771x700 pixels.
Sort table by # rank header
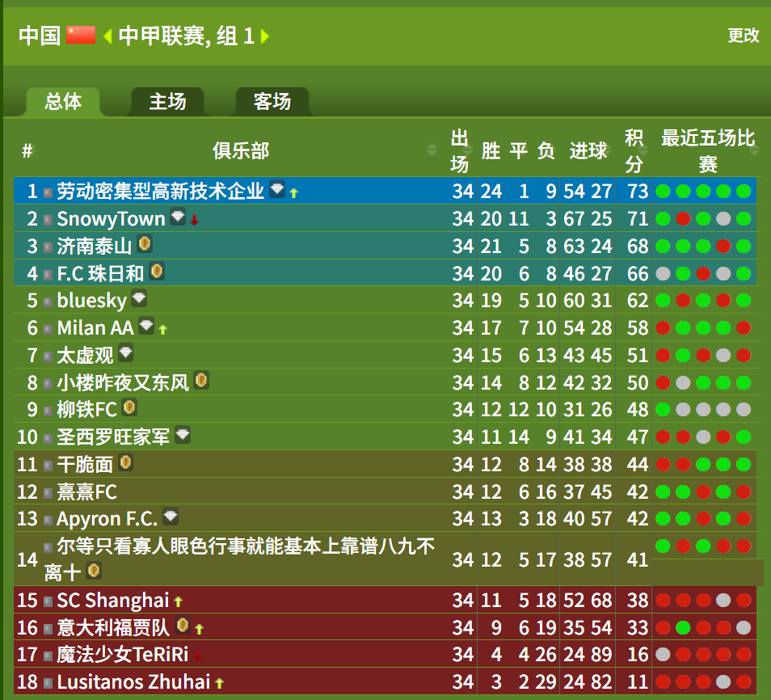coord(27,150)
